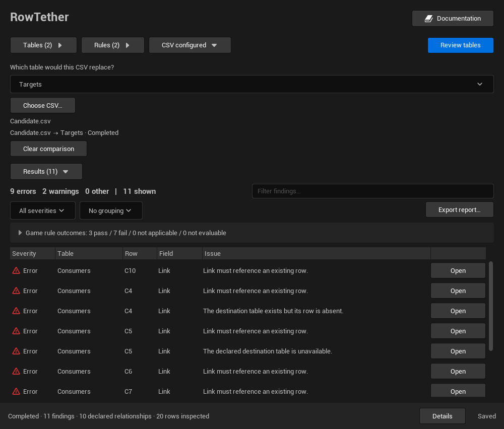Sort by the Row column header
The image size is (504, 429).
(140, 253)
